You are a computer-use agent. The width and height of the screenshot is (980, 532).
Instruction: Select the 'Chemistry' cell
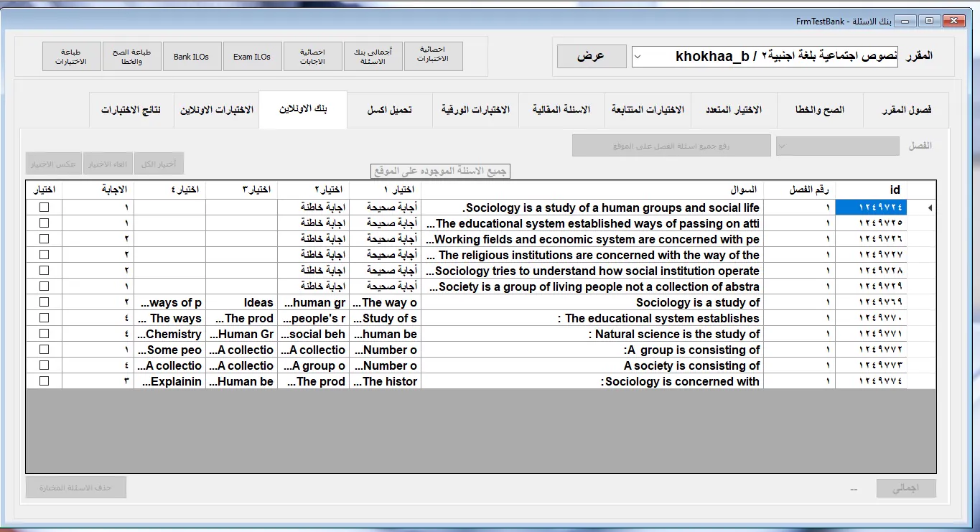170,334
